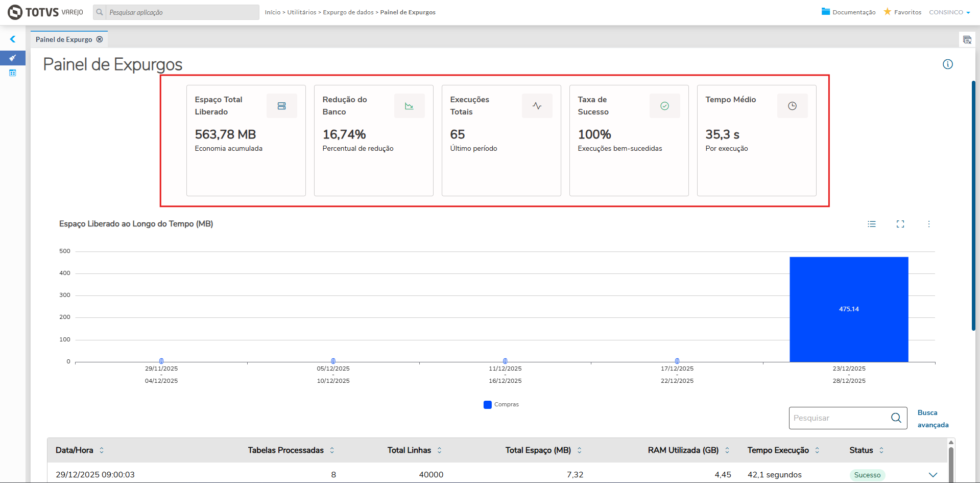Click the Sucesso status badge
The height and width of the screenshot is (483, 980).
[x=867, y=475]
